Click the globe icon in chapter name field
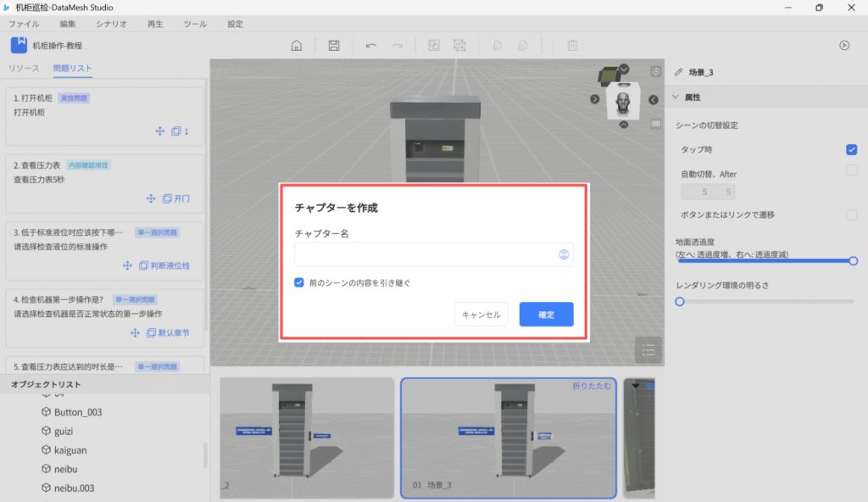The image size is (868, 502). point(564,254)
